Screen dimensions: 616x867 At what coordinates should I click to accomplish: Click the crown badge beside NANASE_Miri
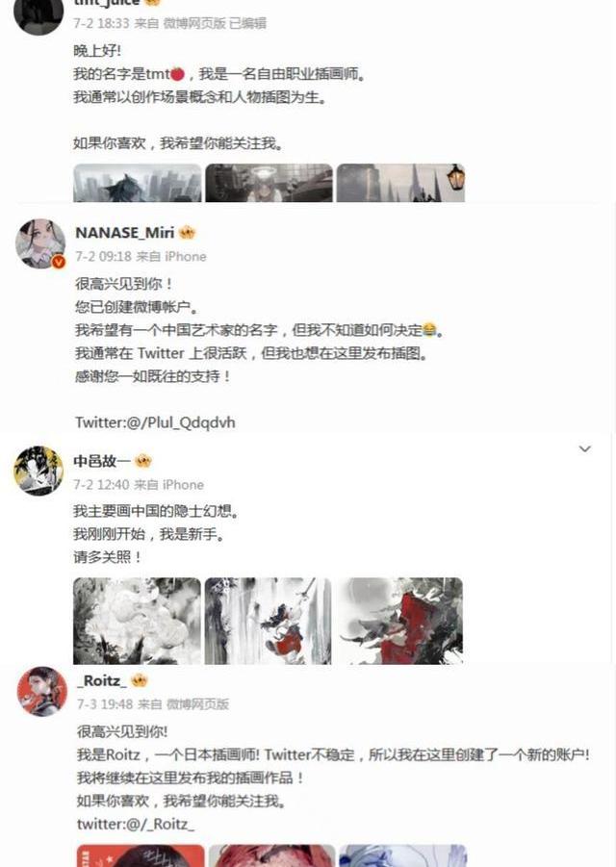pyautogui.click(x=188, y=233)
